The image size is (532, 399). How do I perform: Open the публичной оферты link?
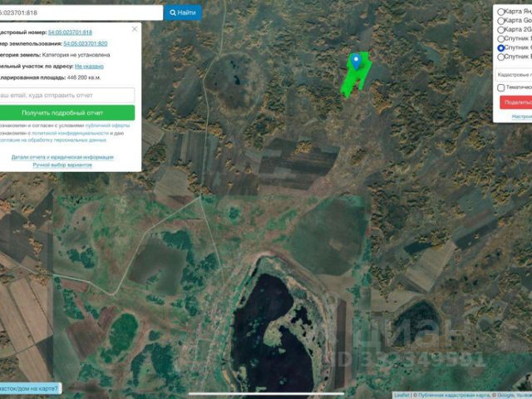pos(107,126)
